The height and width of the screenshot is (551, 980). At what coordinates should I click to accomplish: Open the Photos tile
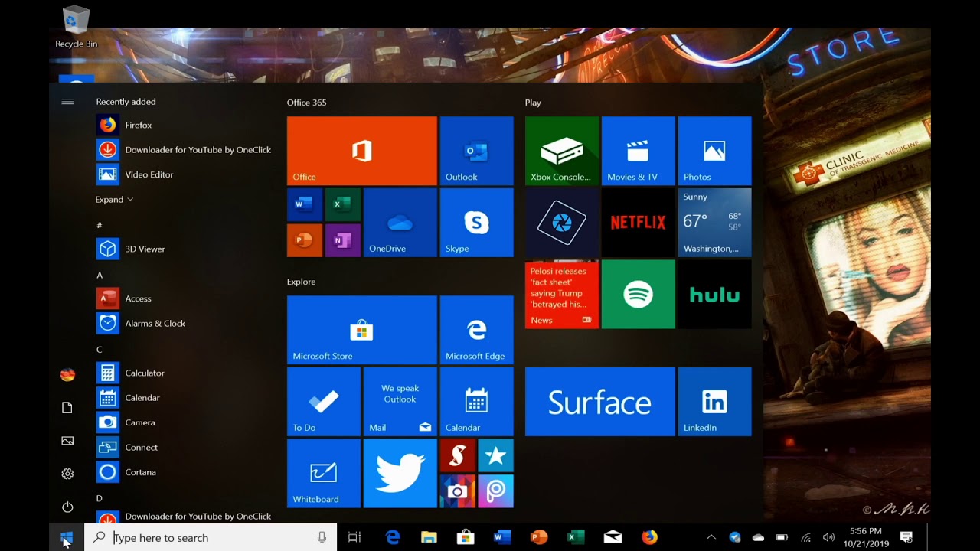tap(714, 151)
